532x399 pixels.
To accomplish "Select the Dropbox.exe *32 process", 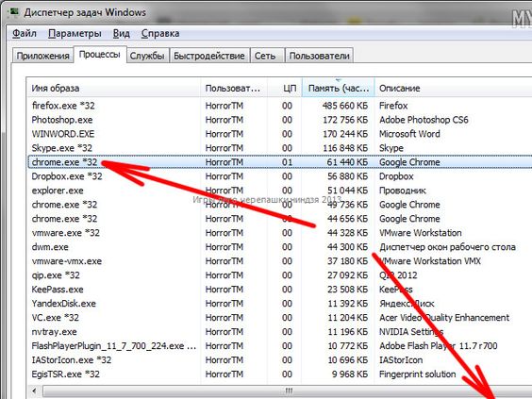I will point(279,176).
